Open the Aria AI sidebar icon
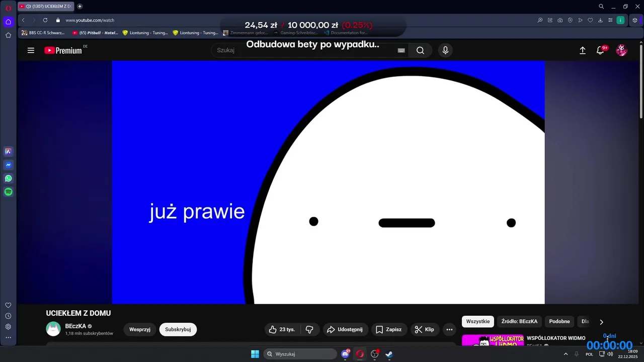Image resolution: width=644 pixels, height=362 pixels. click(x=8, y=151)
